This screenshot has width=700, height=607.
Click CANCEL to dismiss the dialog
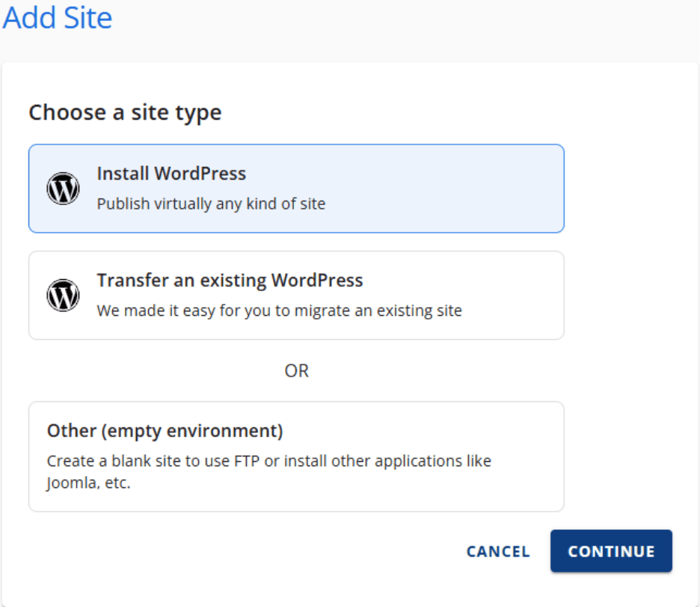point(498,552)
